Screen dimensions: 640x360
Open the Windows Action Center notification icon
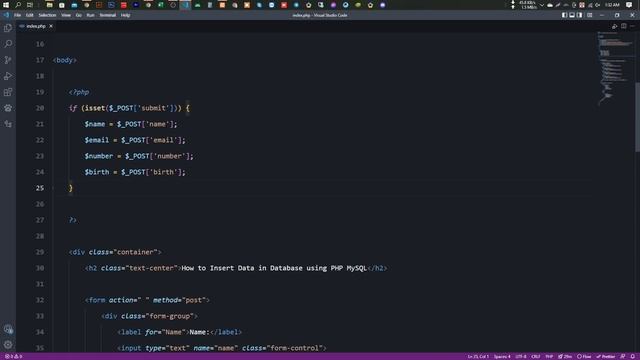point(629,5)
